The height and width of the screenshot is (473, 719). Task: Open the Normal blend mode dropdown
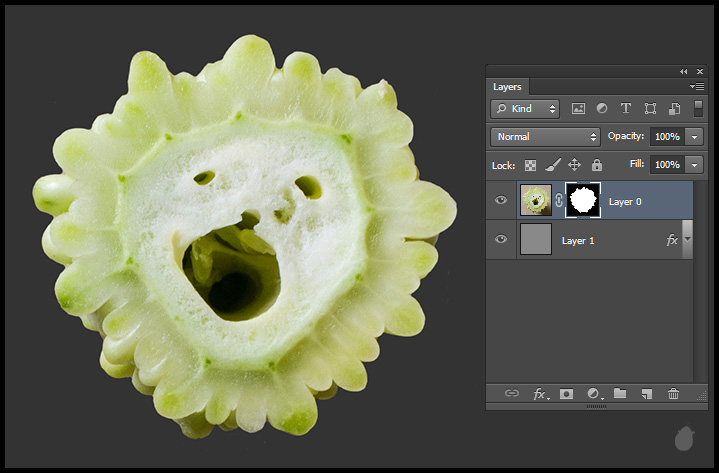coord(545,136)
